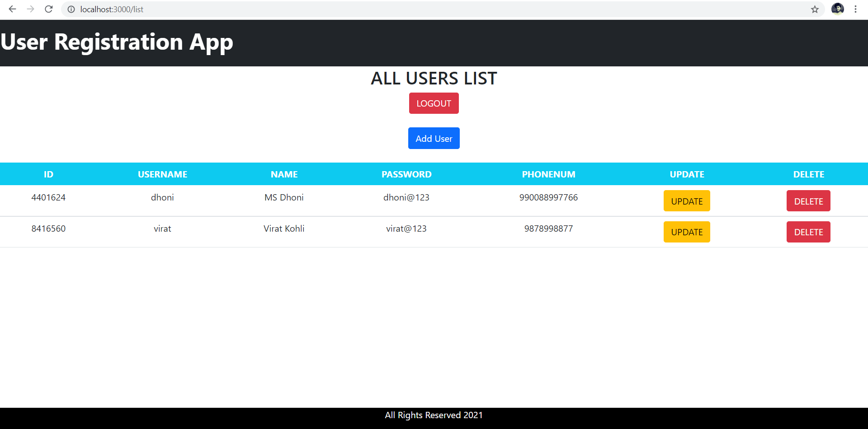The height and width of the screenshot is (429, 868).
Task: Click the address bar showing localhost:3000/list
Action: (x=443, y=9)
